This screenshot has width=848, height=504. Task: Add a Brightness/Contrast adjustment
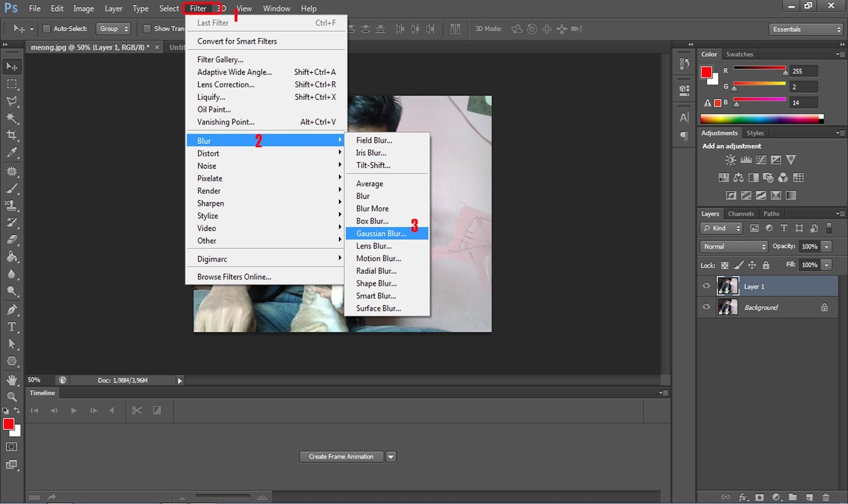(x=730, y=160)
